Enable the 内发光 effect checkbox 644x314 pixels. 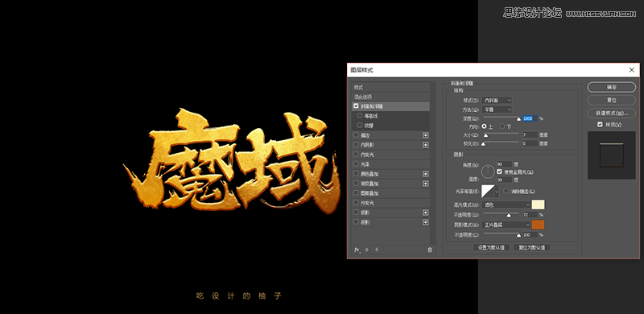[356, 155]
